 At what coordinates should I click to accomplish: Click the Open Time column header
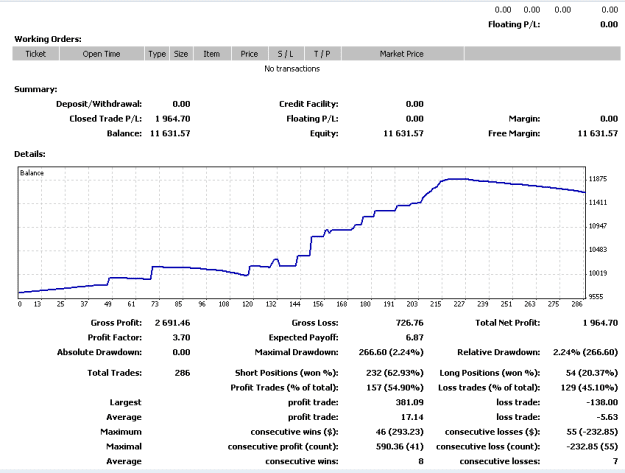pyautogui.click(x=102, y=54)
